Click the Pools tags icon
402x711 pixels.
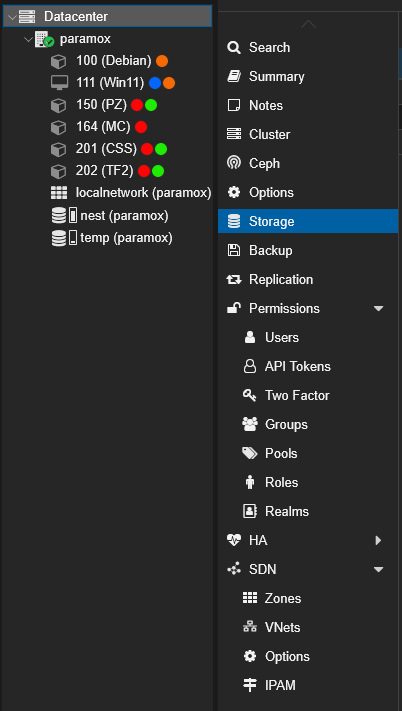[250, 453]
